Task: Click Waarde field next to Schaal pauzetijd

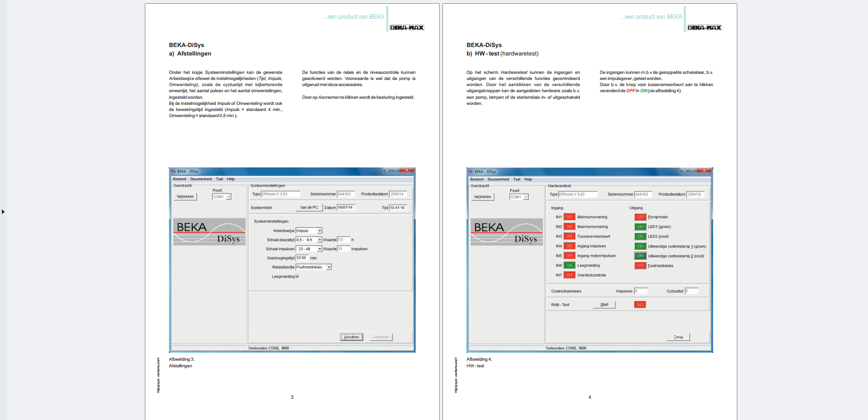Action: point(344,240)
